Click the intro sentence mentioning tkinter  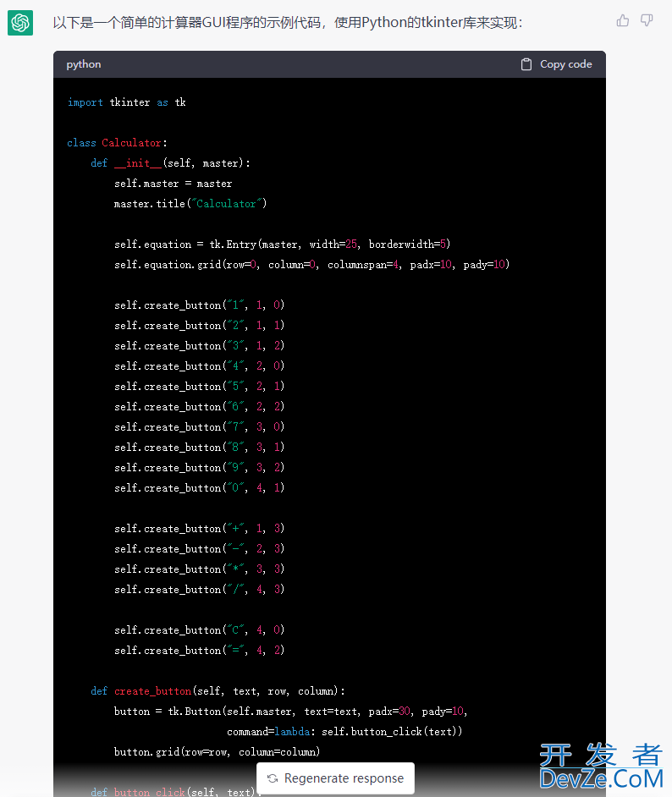click(x=288, y=23)
